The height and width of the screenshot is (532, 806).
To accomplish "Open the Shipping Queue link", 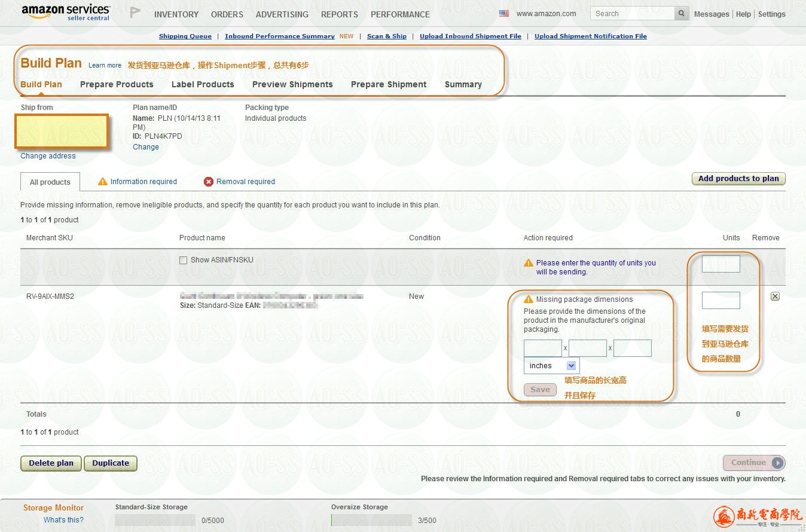I will point(185,36).
